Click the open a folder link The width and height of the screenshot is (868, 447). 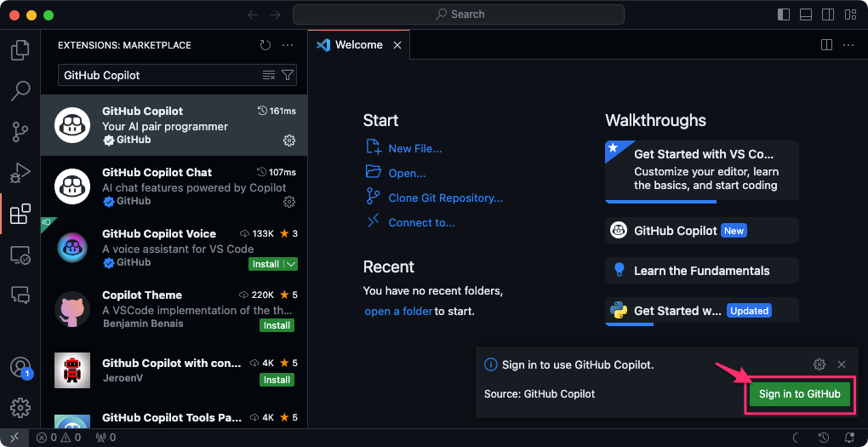coord(398,312)
